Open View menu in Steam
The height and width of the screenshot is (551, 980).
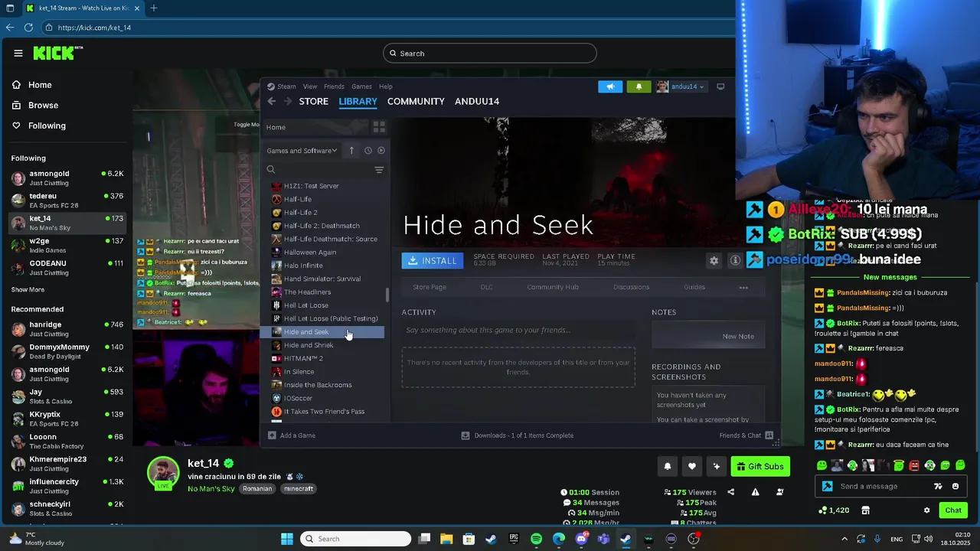point(310,86)
